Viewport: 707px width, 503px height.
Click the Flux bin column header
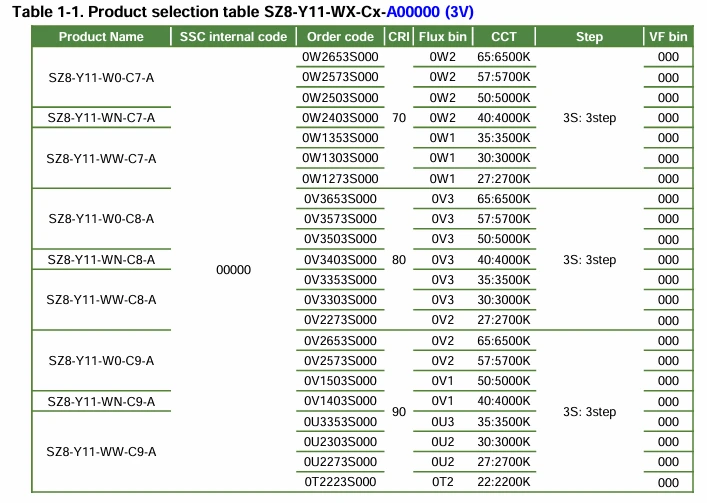(442, 37)
